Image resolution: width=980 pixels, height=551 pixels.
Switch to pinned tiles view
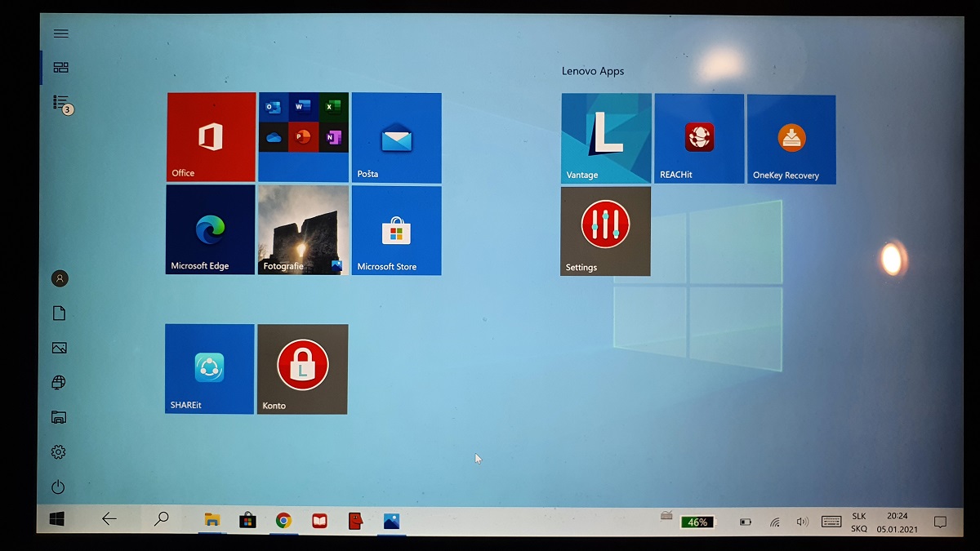click(61, 68)
